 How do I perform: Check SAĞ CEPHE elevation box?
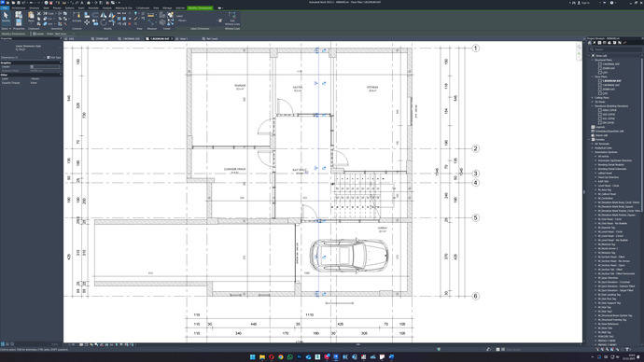point(600,114)
